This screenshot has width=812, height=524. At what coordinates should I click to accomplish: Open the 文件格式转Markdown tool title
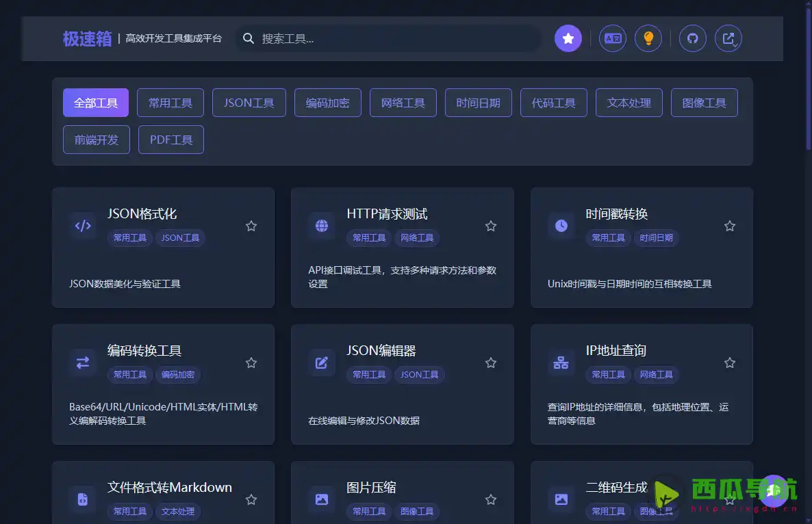pyautogui.click(x=169, y=487)
